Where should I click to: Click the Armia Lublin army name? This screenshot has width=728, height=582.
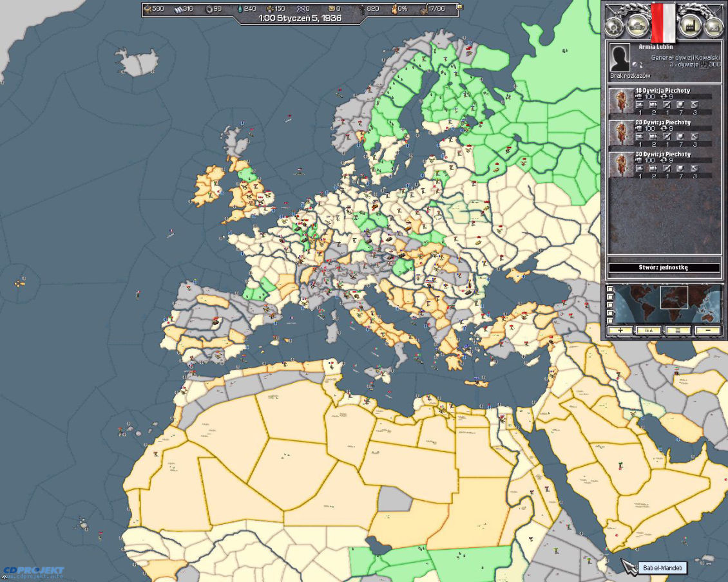656,47
